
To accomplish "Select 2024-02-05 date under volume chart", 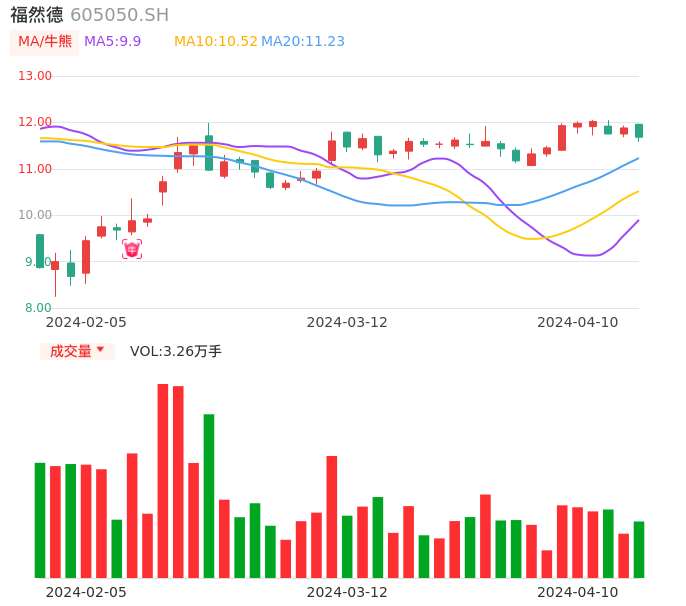I will (86, 592).
